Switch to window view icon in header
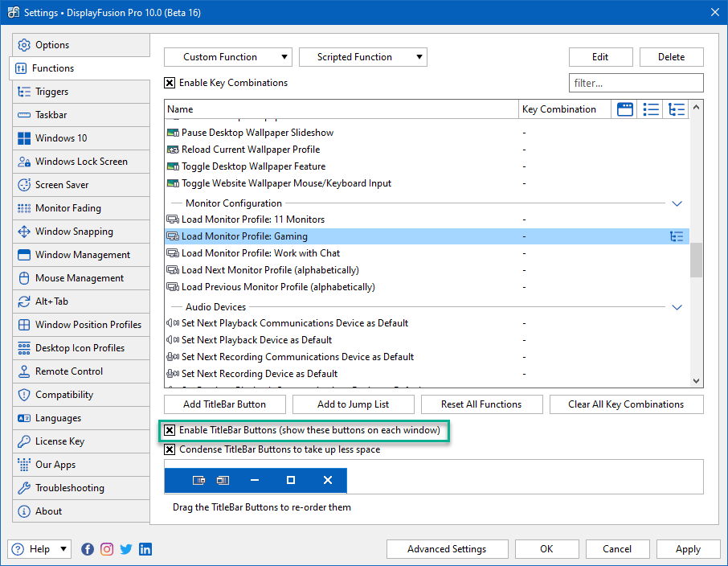This screenshot has height=566, width=728. tap(625, 109)
